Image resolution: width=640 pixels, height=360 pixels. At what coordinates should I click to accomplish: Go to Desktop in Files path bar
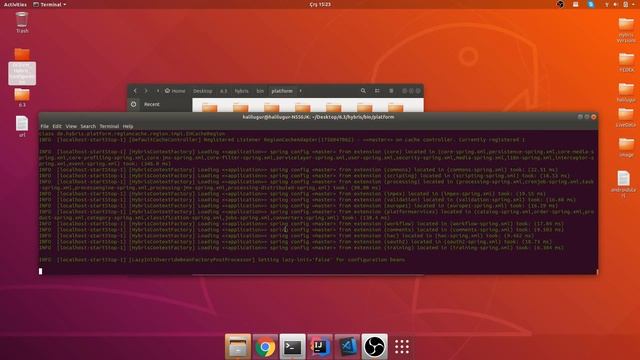pos(202,91)
